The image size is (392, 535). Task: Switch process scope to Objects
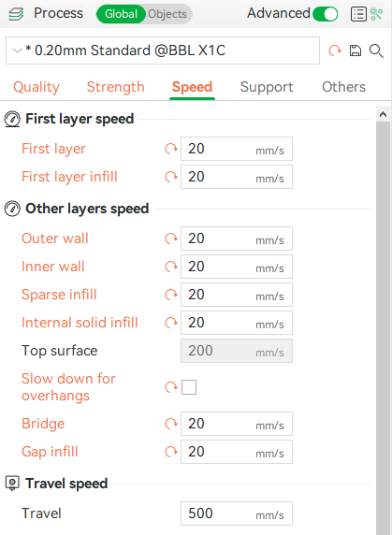(x=167, y=14)
